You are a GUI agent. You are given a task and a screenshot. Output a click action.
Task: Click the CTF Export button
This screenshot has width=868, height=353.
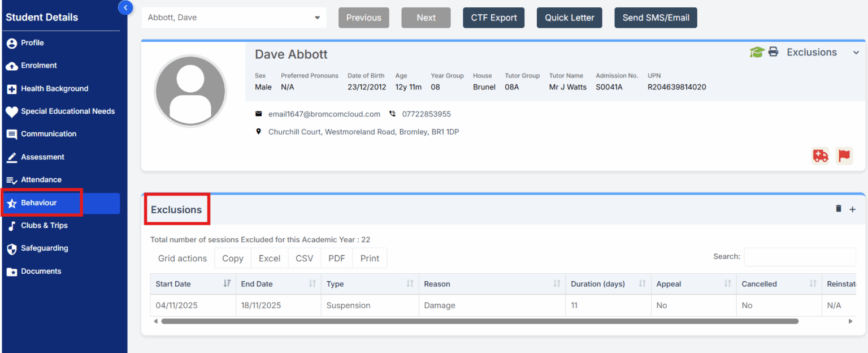(493, 18)
